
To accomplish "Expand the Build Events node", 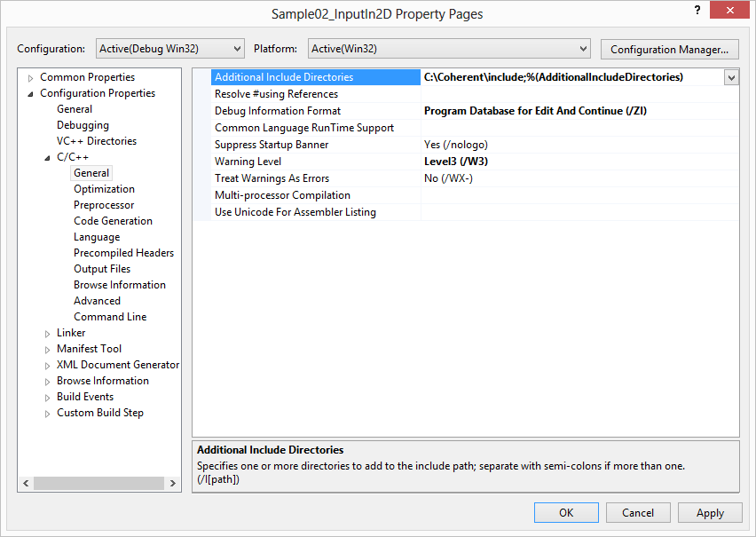I will click(48, 397).
